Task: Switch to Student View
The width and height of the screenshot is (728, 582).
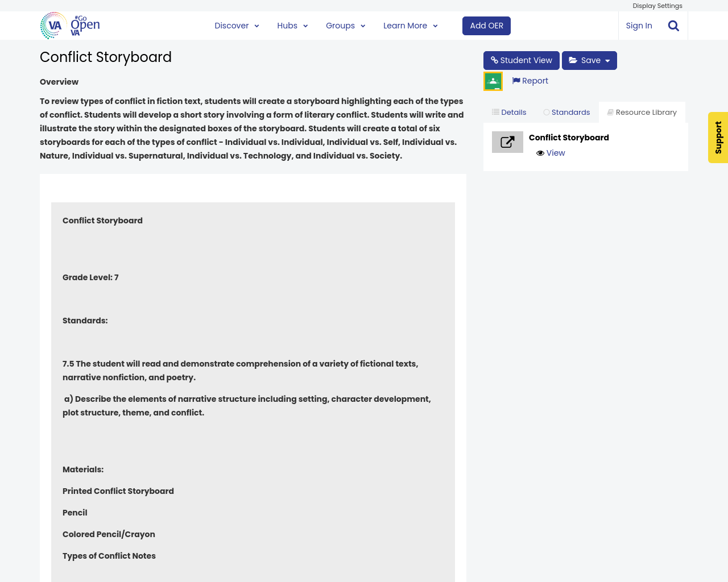Action: 521,60
